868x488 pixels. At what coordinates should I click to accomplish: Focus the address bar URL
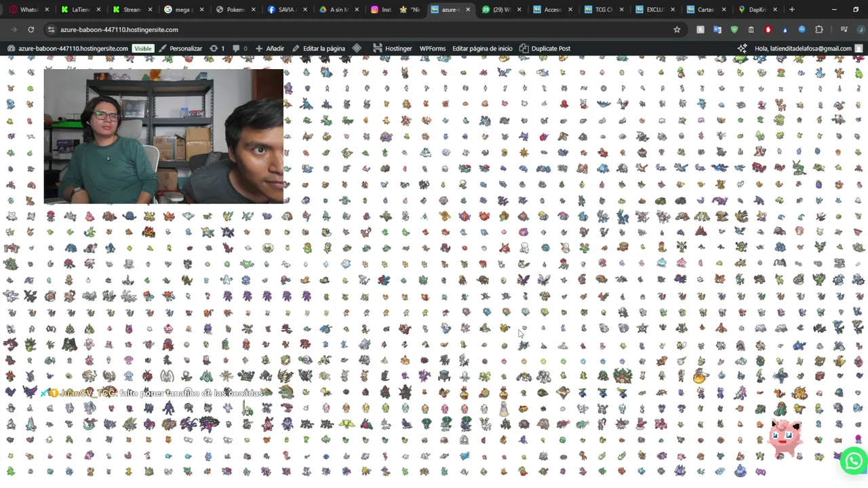point(119,30)
